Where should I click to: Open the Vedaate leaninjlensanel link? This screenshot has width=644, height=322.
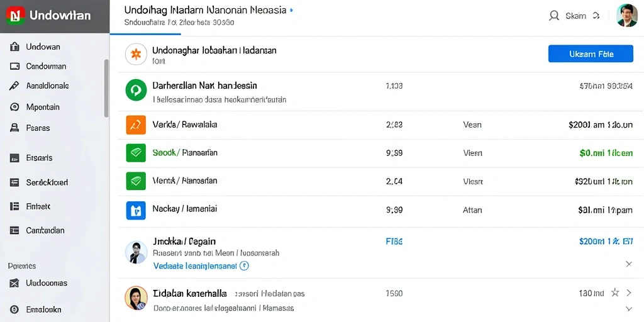pos(195,266)
